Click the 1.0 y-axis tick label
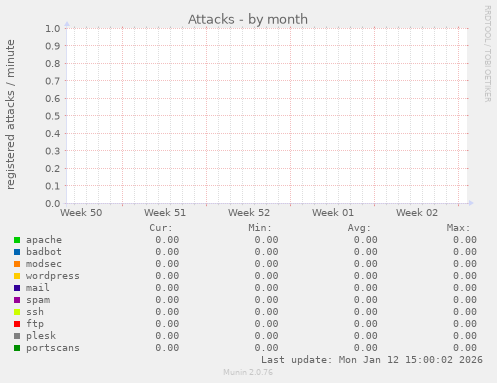Image resolution: width=497 pixels, height=383 pixels. pos(53,28)
